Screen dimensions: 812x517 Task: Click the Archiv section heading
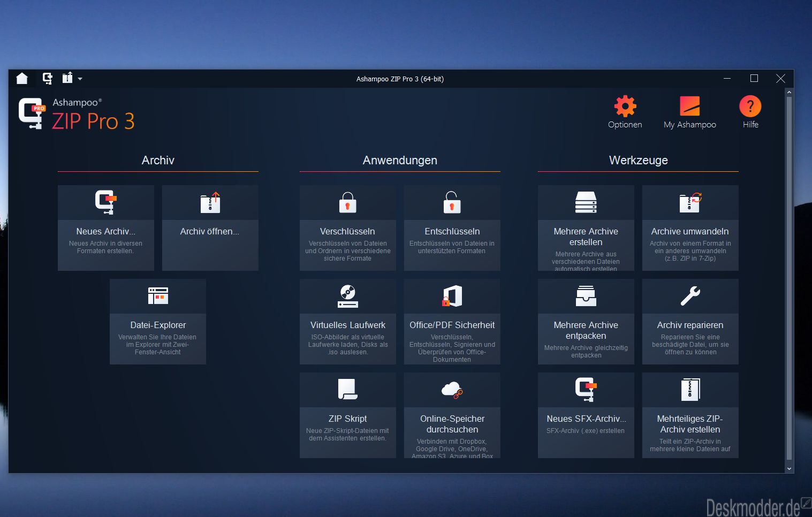click(158, 160)
